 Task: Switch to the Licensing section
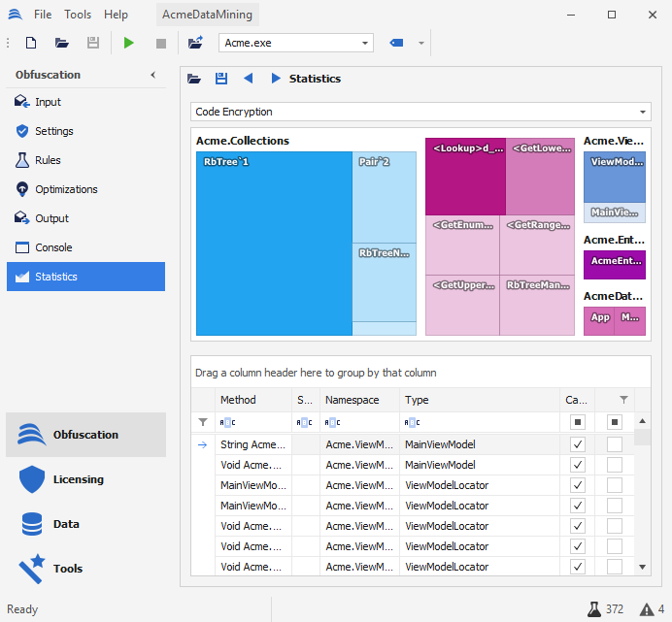[x=78, y=479]
